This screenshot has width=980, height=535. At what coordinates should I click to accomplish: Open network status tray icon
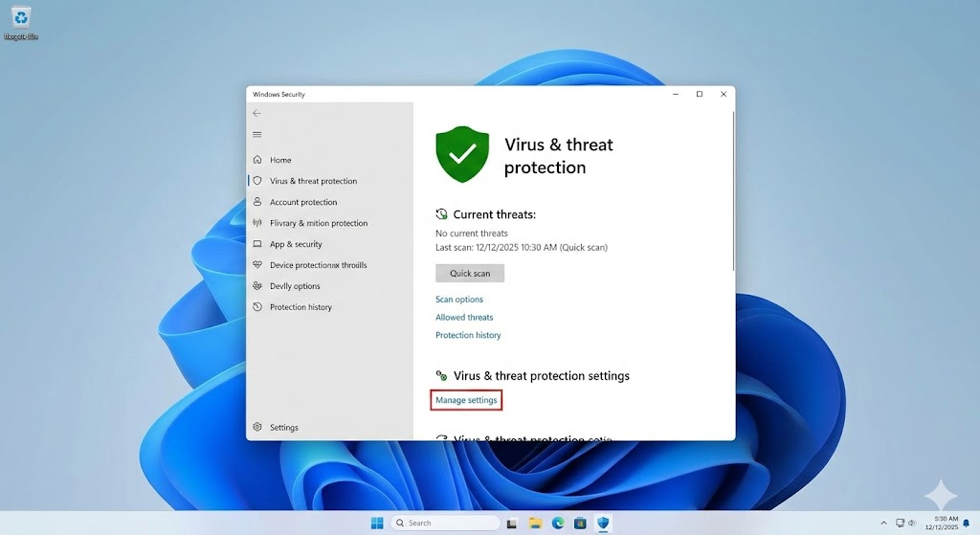(900, 524)
